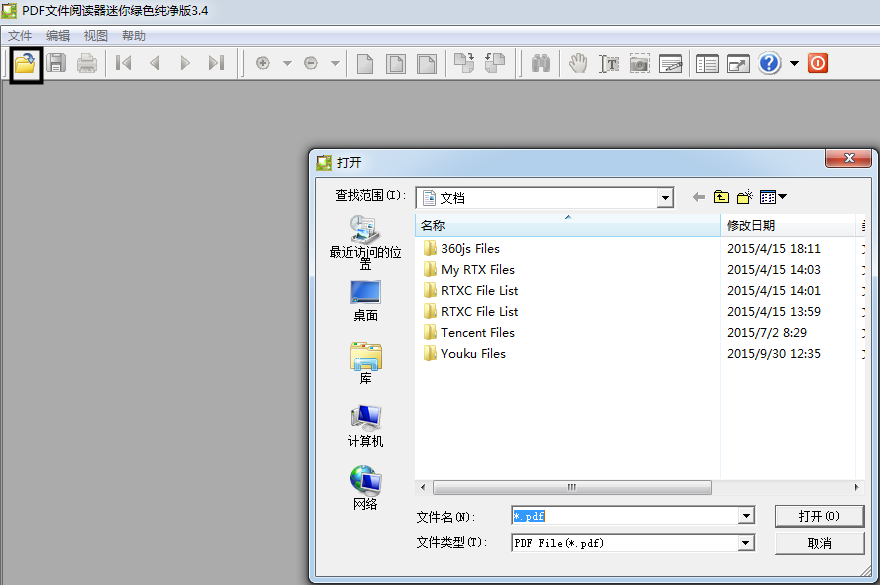This screenshot has height=585, width=880.
Task: Click the camera snapshot tool
Action: coord(640,63)
